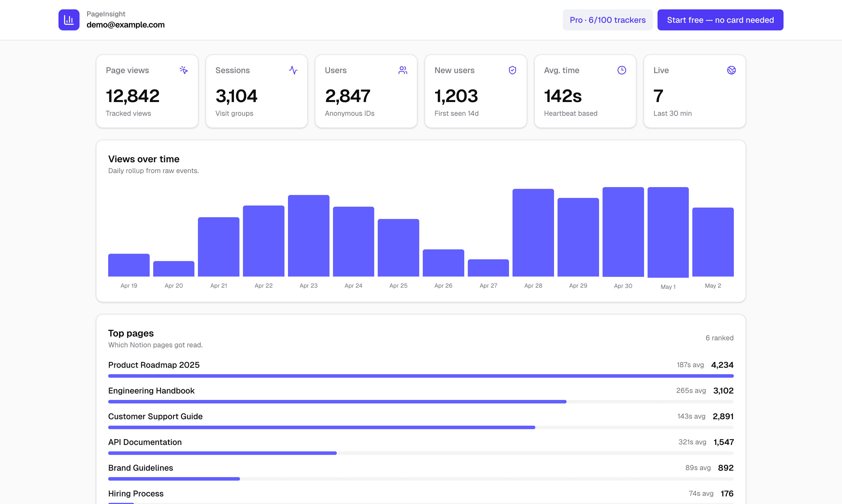Click the 2,847 users value

coord(348,96)
